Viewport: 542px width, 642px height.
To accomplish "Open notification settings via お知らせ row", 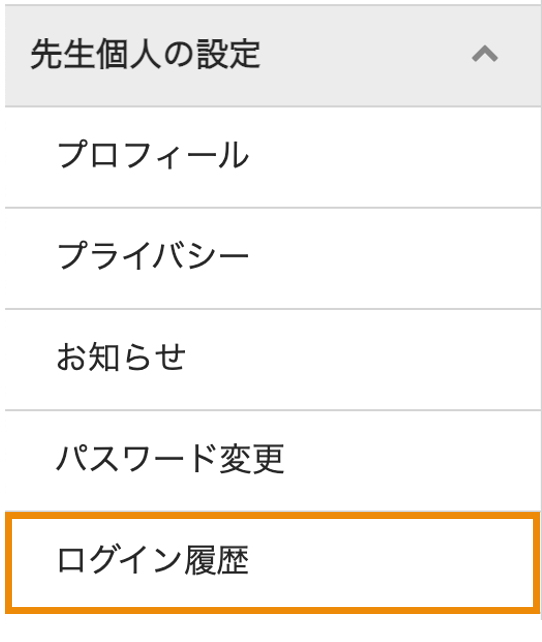I will coord(273,359).
